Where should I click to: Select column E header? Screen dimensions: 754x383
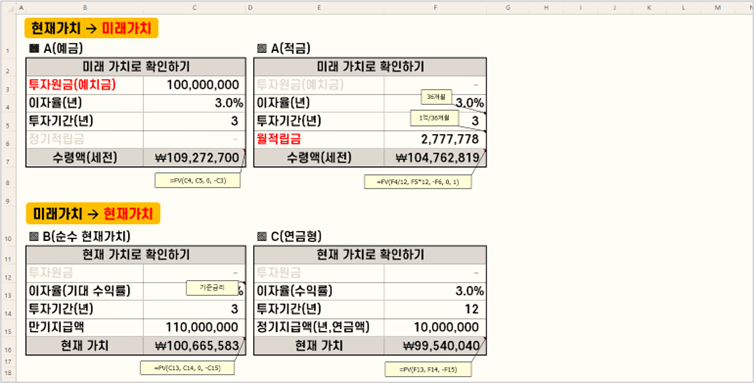coord(319,8)
